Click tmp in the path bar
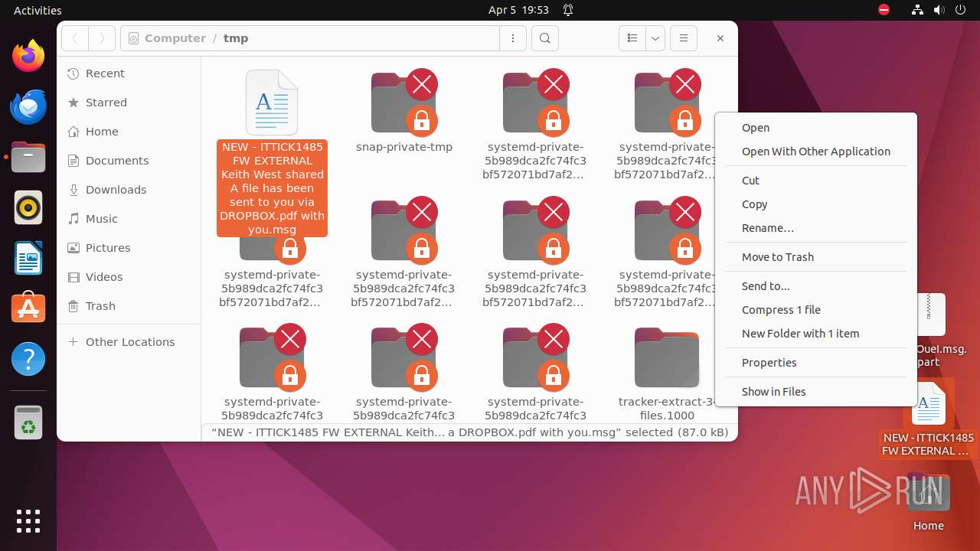The image size is (980, 551). tap(236, 38)
